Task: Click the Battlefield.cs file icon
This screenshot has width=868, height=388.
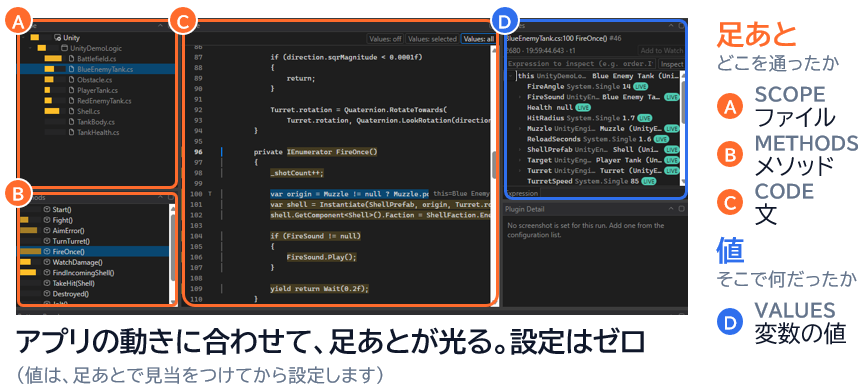Action: (71, 59)
